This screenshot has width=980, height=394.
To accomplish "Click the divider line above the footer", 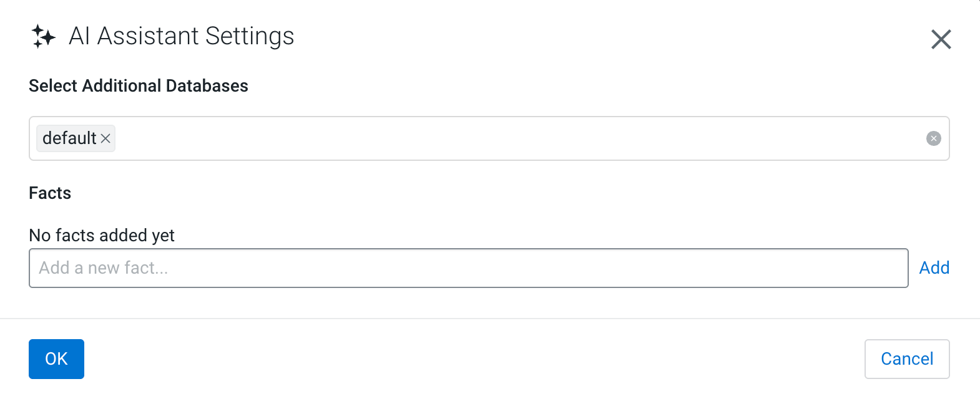I will point(490,319).
